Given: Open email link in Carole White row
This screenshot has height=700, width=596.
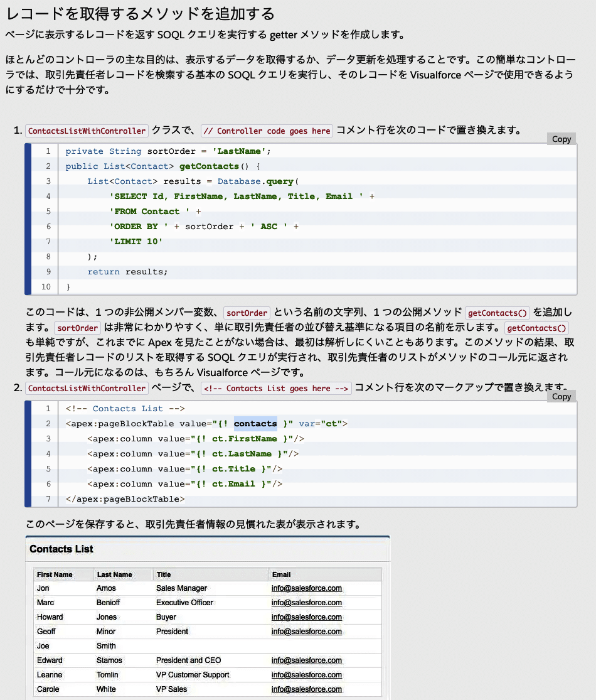Looking at the screenshot, I should pyautogui.click(x=307, y=689).
